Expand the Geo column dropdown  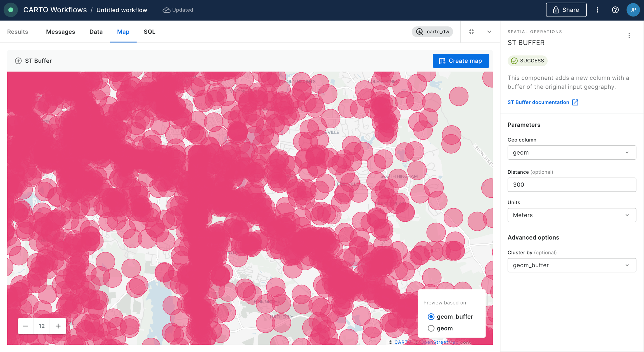point(572,153)
